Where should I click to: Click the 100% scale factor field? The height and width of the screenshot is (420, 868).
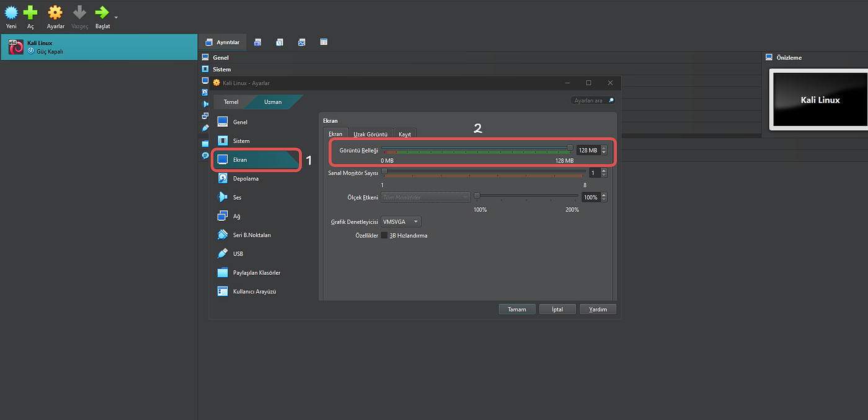[x=590, y=197]
